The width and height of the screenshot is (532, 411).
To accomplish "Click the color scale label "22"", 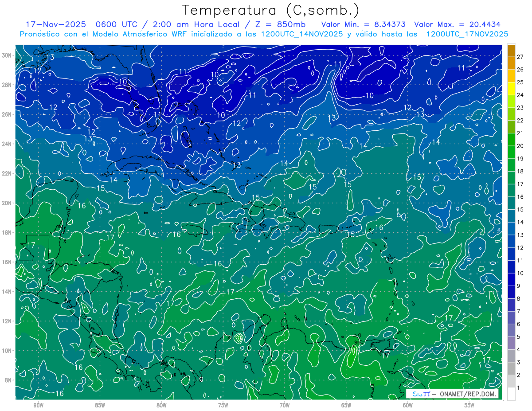I will click(520, 120).
